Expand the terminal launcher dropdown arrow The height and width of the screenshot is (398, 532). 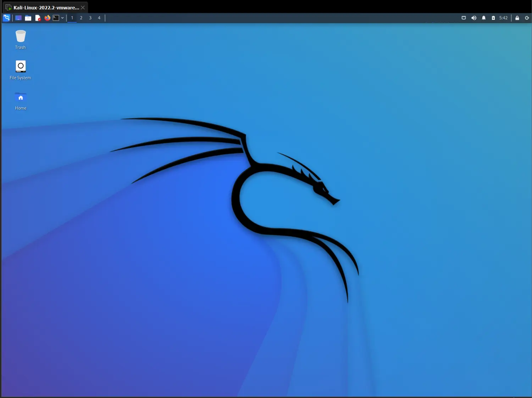[x=62, y=18]
